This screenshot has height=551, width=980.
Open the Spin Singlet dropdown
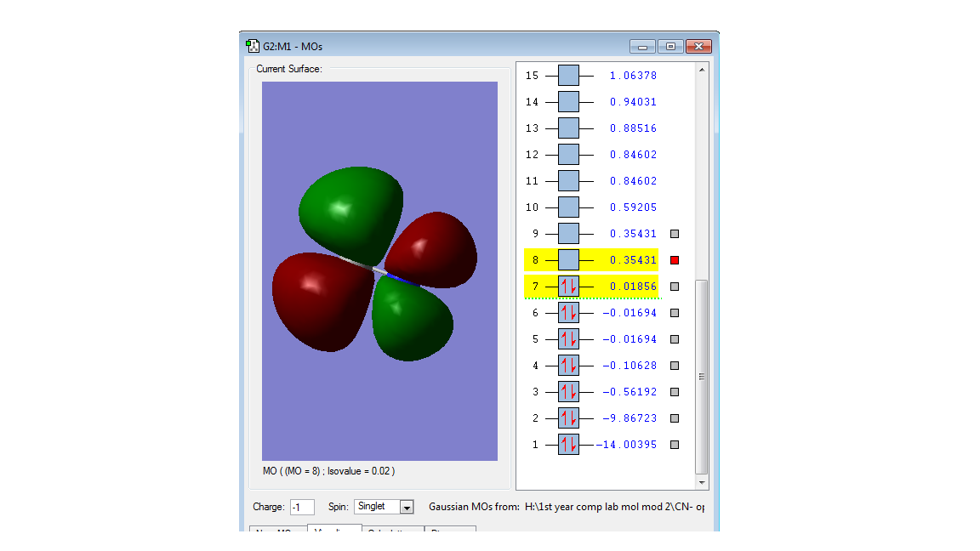[407, 508]
